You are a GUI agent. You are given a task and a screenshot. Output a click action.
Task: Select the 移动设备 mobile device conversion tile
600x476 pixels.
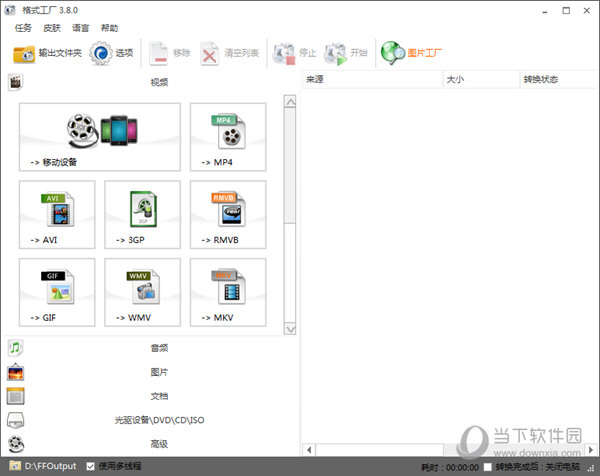100,137
